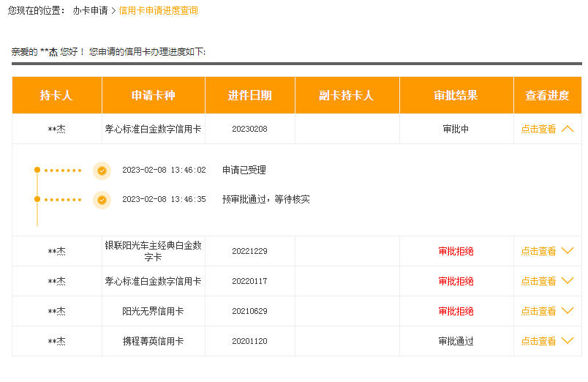The image size is (588, 382).
Task: Select the 阳光无界信用卡 card name
Action: point(153,311)
